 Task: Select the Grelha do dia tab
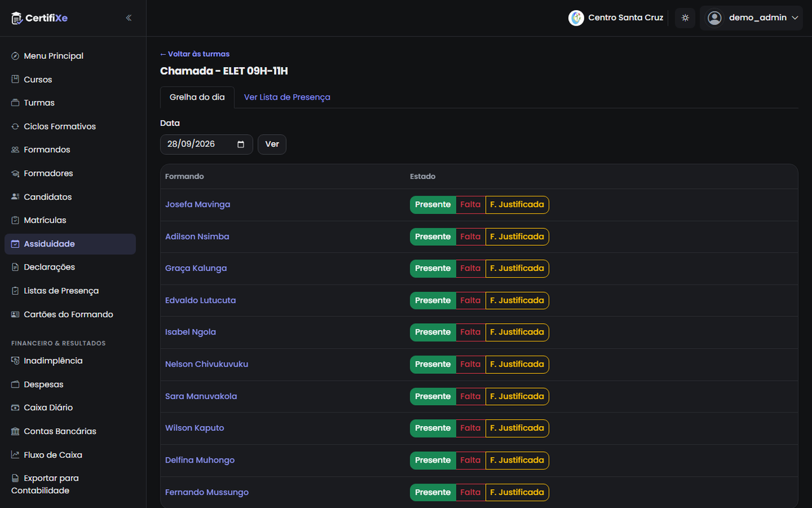pyautogui.click(x=197, y=98)
